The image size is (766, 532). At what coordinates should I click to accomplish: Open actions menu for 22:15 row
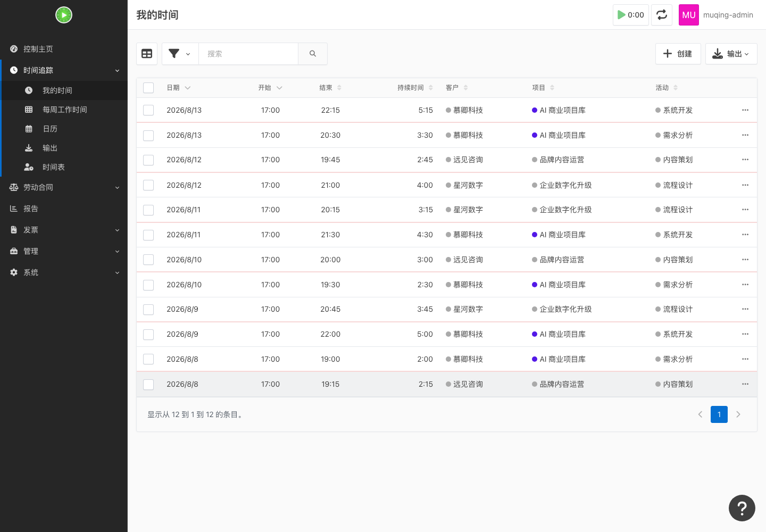coord(745,110)
